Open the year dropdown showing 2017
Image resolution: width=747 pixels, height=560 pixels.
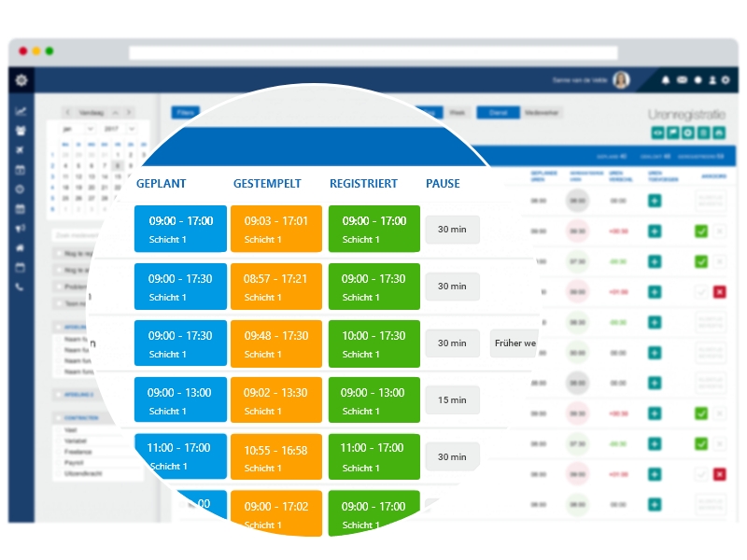(120, 129)
